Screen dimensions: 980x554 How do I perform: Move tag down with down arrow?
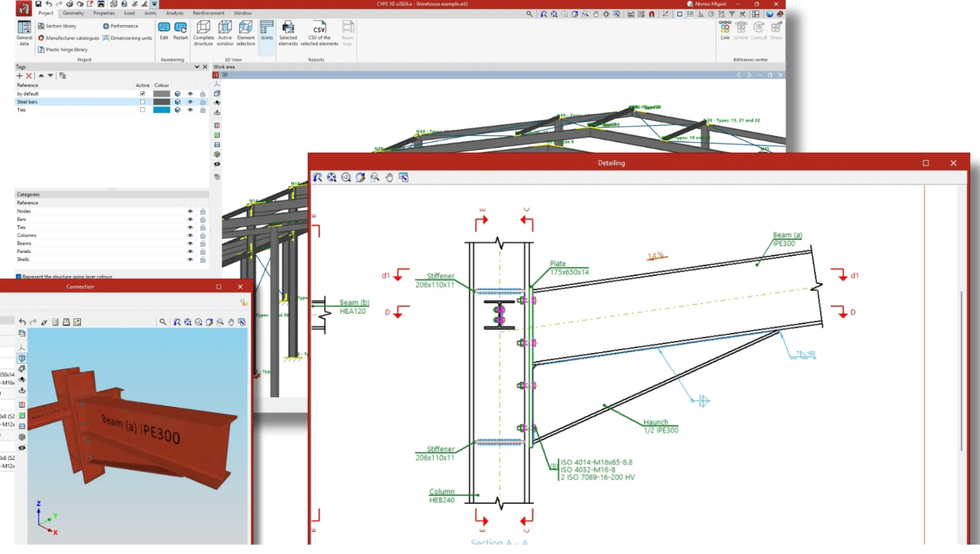click(x=50, y=75)
